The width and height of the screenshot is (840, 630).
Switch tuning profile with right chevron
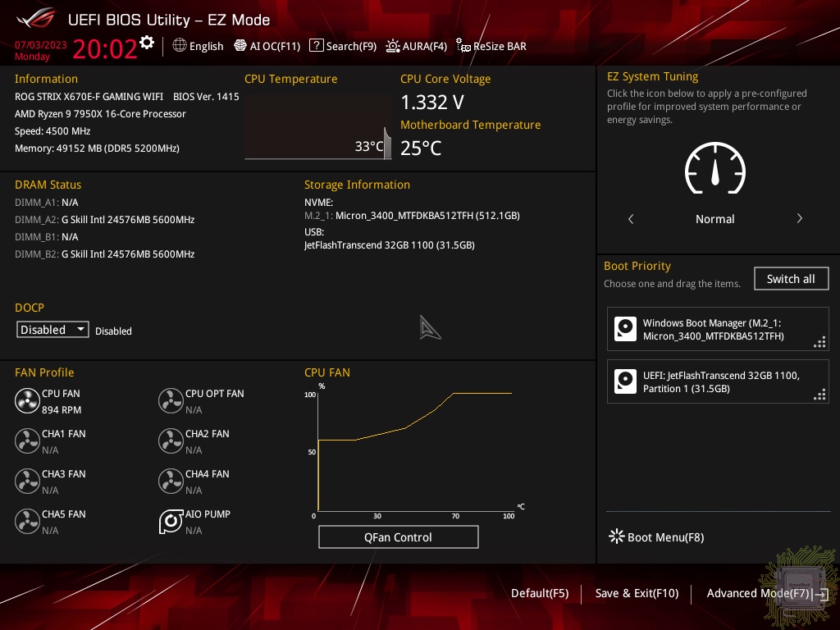pos(799,219)
